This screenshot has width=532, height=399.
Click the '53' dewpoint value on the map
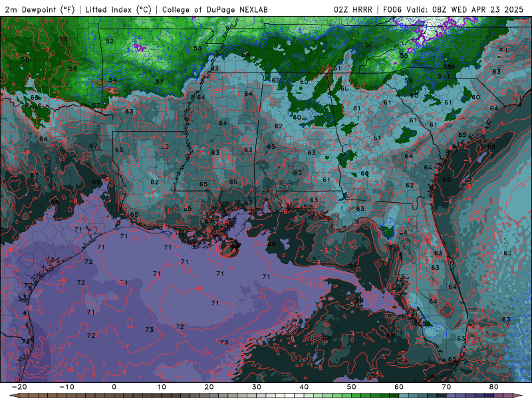pyautogui.click(x=198, y=48)
